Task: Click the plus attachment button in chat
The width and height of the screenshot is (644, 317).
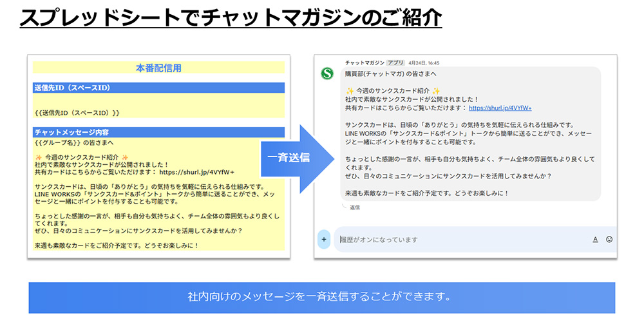Action: pyautogui.click(x=324, y=239)
